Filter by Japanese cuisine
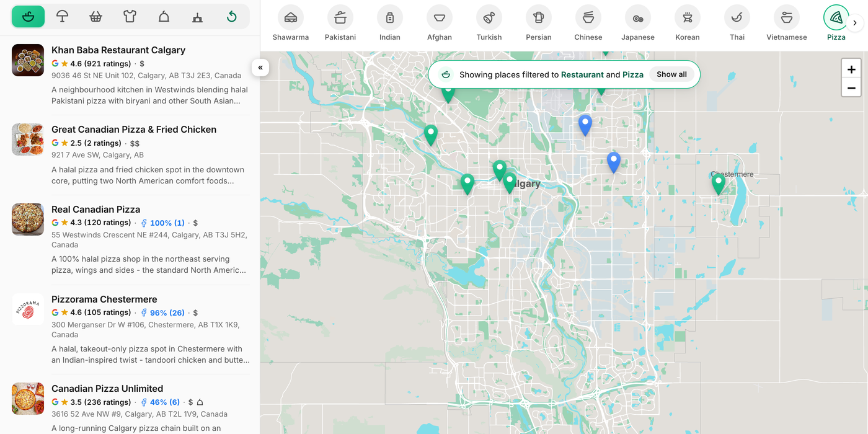Image resolution: width=868 pixels, height=434 pixels. click(638, 24)
